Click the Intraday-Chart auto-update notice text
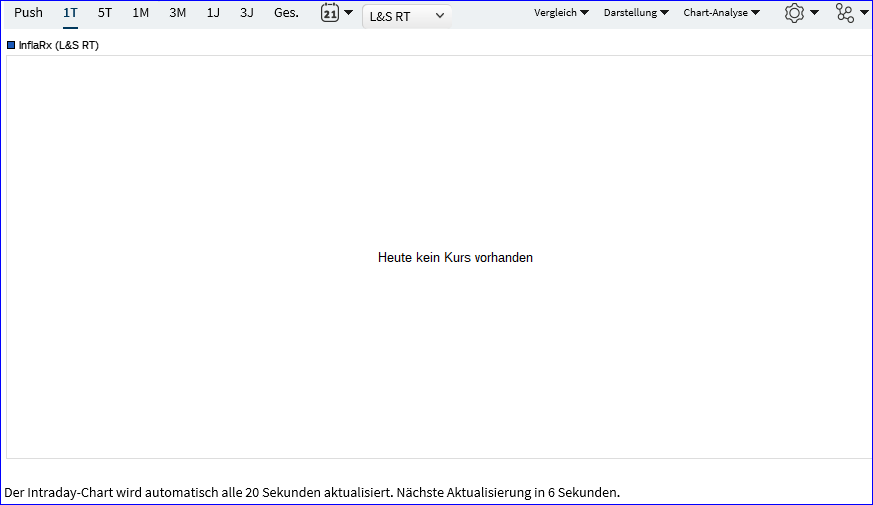Viewport: 873px width, 505px height. coord(312,492)
